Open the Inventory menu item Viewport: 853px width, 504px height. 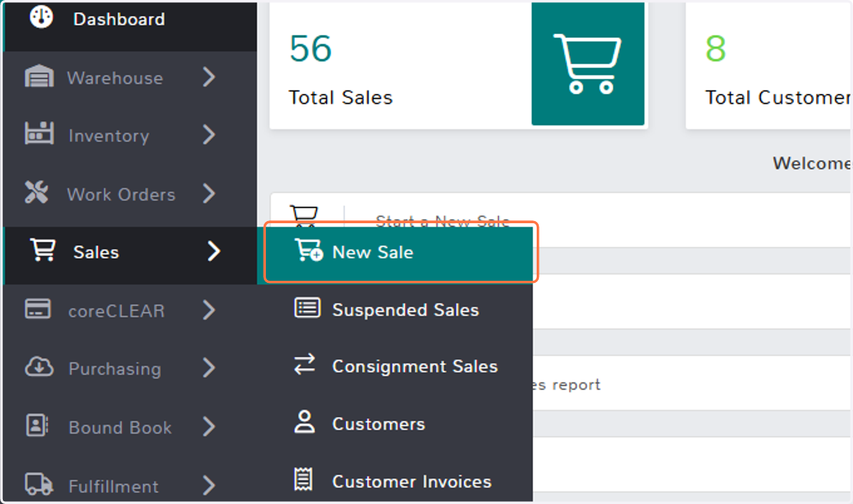click(130, 136)
